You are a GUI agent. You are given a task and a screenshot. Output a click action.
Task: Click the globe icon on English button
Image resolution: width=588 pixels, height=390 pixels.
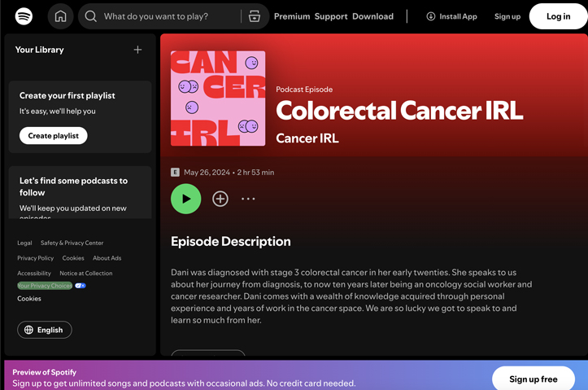28,330
